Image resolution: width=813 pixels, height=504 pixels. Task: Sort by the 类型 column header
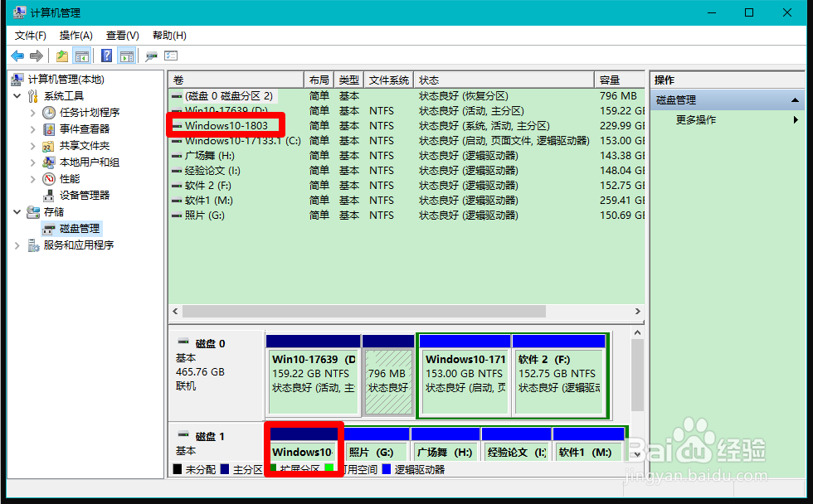349,80
